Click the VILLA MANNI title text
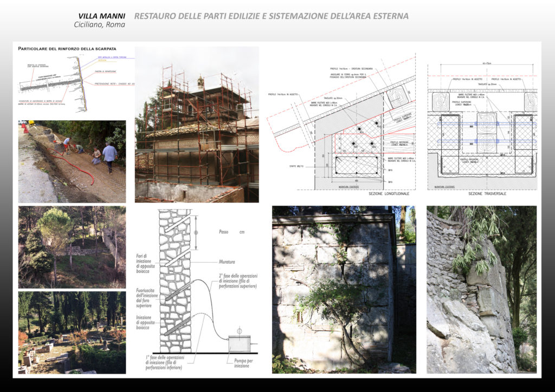Screen dimensions: 555x392 coord(102,16)
